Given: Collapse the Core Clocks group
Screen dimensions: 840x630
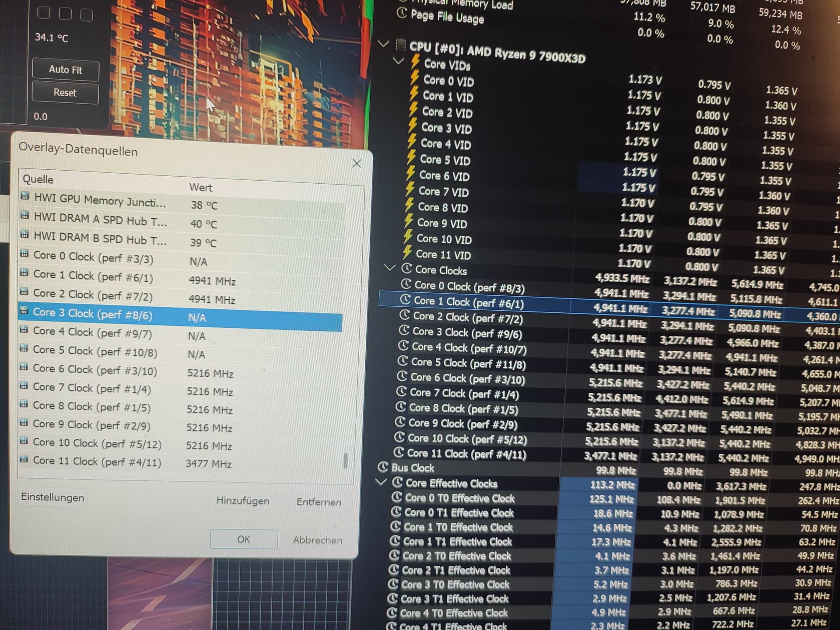Looking at the screenshot, I should [389, 267].
